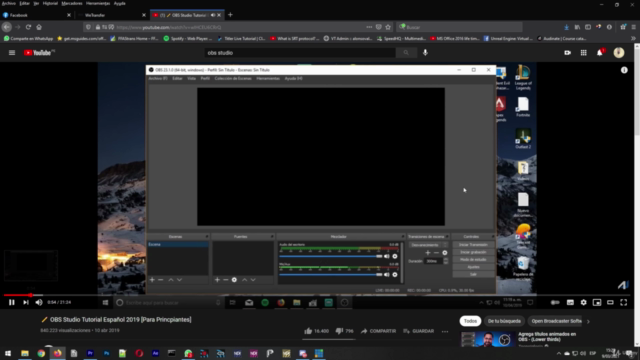Screen dimensions: 640x360
Task: Enable theater mode view
Action: point(610,302)
